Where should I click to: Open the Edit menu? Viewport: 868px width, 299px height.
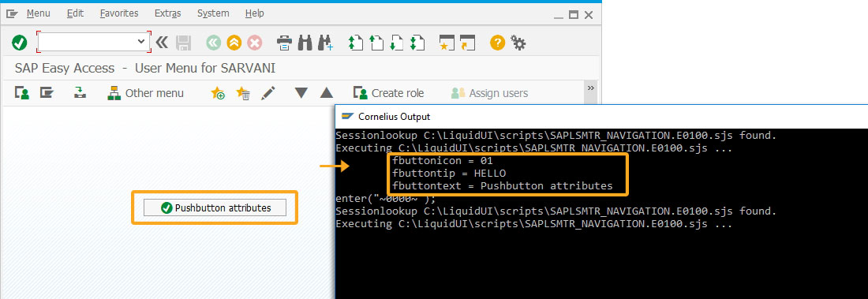point(75,13)
